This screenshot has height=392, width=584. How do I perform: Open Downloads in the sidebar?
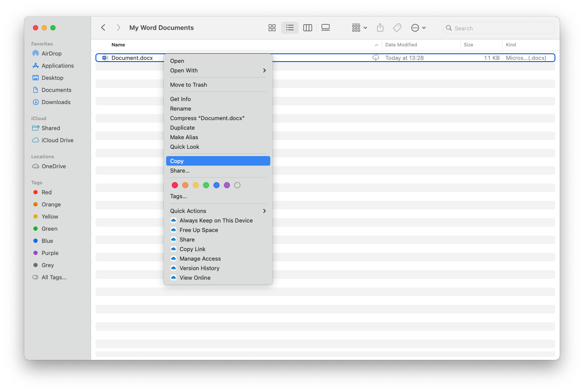(51, 102)
